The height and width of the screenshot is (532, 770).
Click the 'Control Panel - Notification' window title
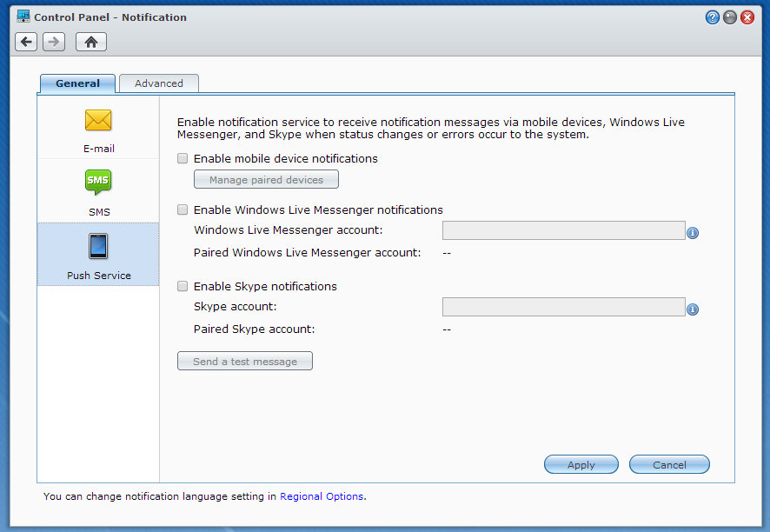(110, 17)
